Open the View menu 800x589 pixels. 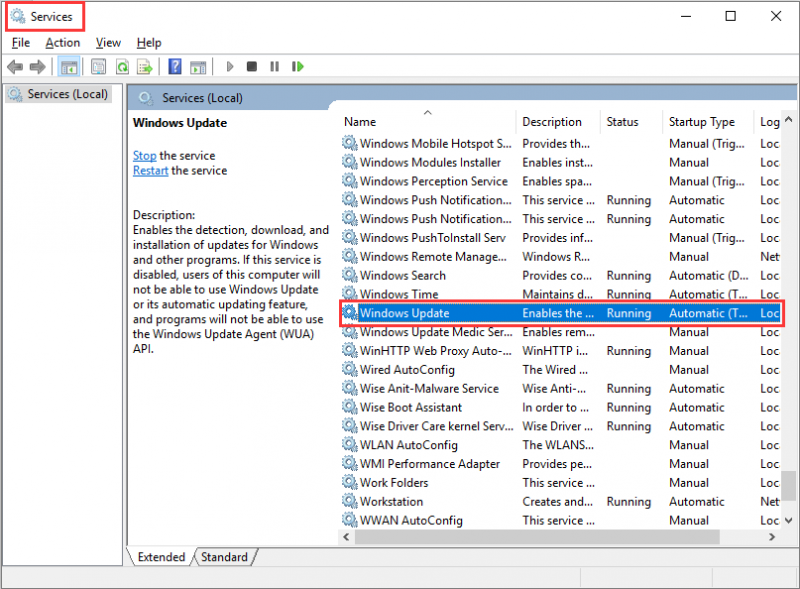coord(108,43)
